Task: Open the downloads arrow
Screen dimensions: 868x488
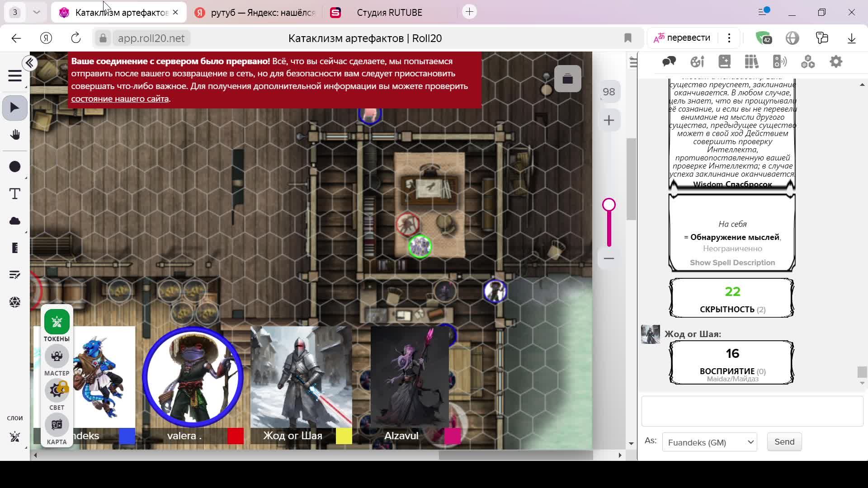Action: pos(852,38)
